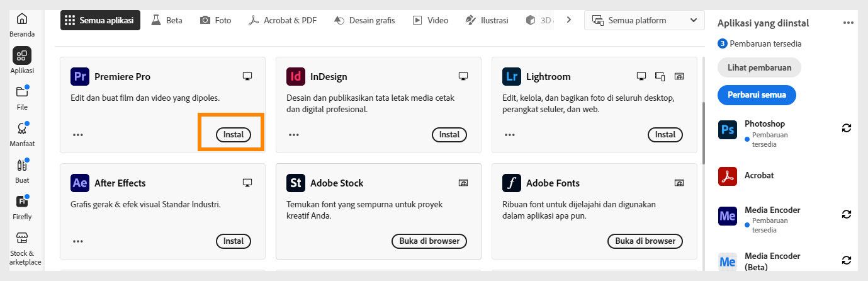Switch to the Acrobat & PDF tab

pyautogui.click(x=282, y=20)
